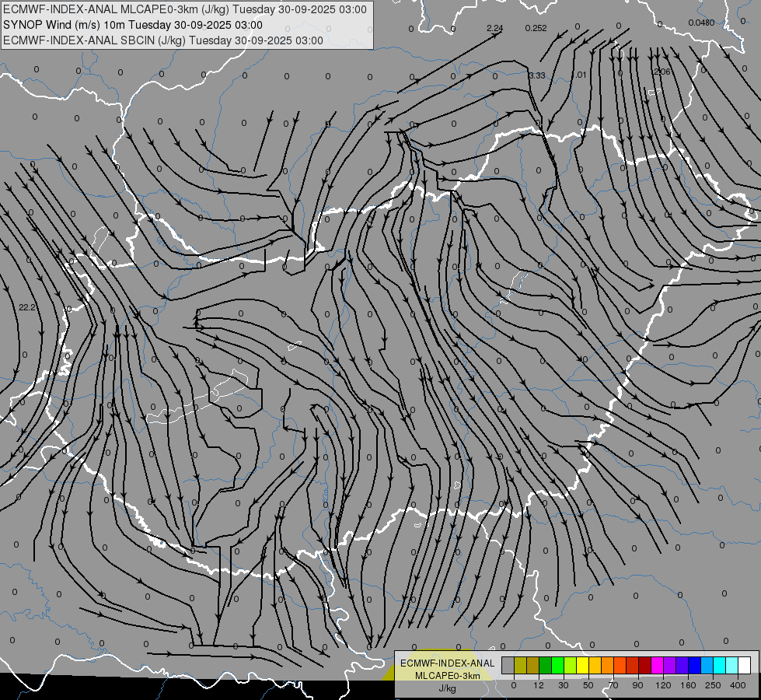The height and width of the screenshot is (700, 761).
Task: Click the orange swatch above tick 70
Action: (608, 665)
